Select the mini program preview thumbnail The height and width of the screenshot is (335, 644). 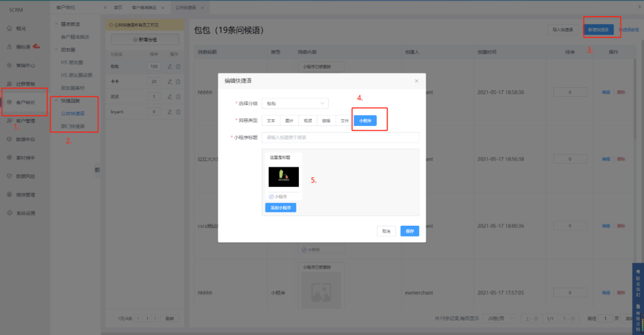coord(283,177)
